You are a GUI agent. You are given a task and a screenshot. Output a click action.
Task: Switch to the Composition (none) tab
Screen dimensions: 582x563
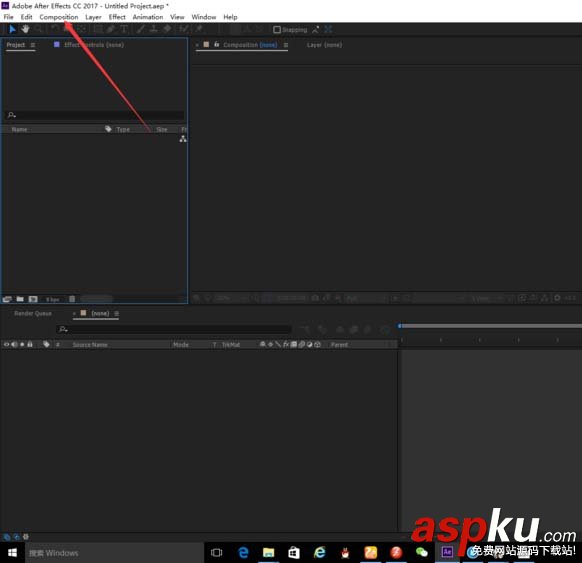click(x=250, y=45)
